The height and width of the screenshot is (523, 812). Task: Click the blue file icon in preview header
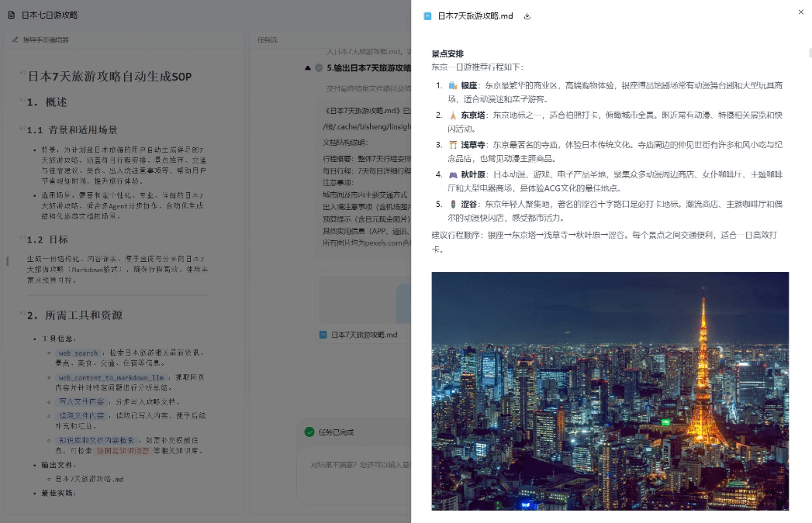427,15
